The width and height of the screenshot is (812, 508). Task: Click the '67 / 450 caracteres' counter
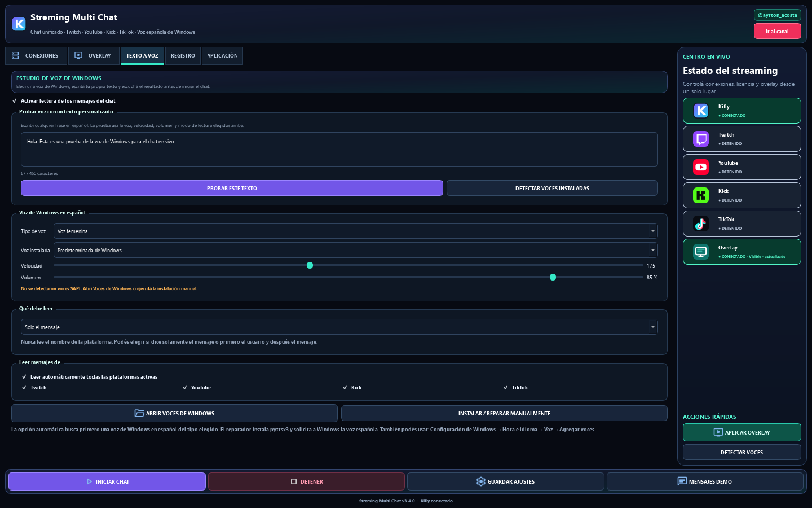point(39,174)
